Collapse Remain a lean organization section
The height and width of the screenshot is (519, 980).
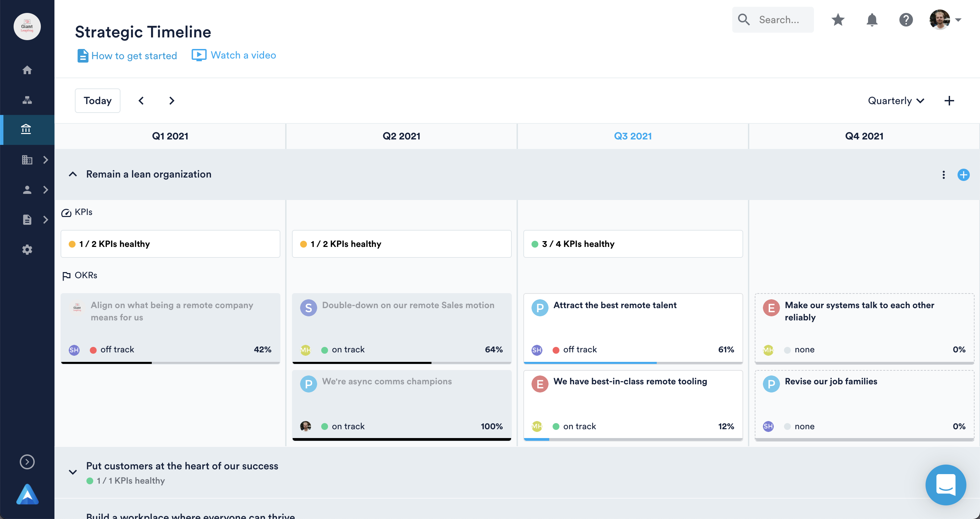click(x=73, y=174)
